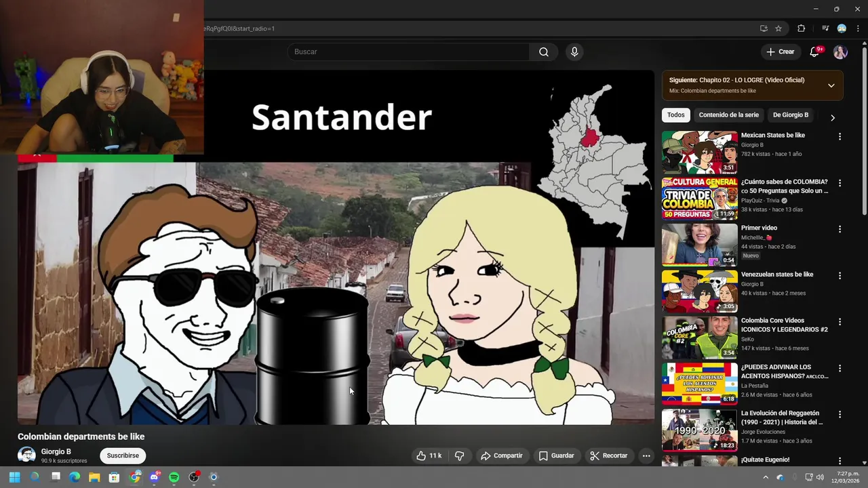Open options for ¡Quítate Eugenio! video
868x488 pixels.
click(840, 461)
